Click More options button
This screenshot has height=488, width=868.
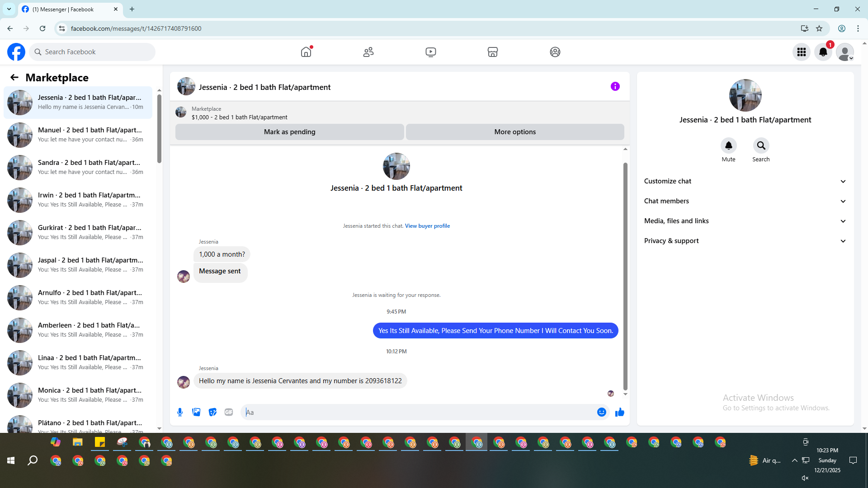515,132
